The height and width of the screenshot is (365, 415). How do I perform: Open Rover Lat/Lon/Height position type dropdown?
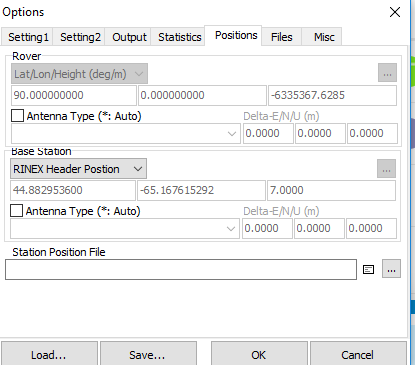tap(79, 74)
